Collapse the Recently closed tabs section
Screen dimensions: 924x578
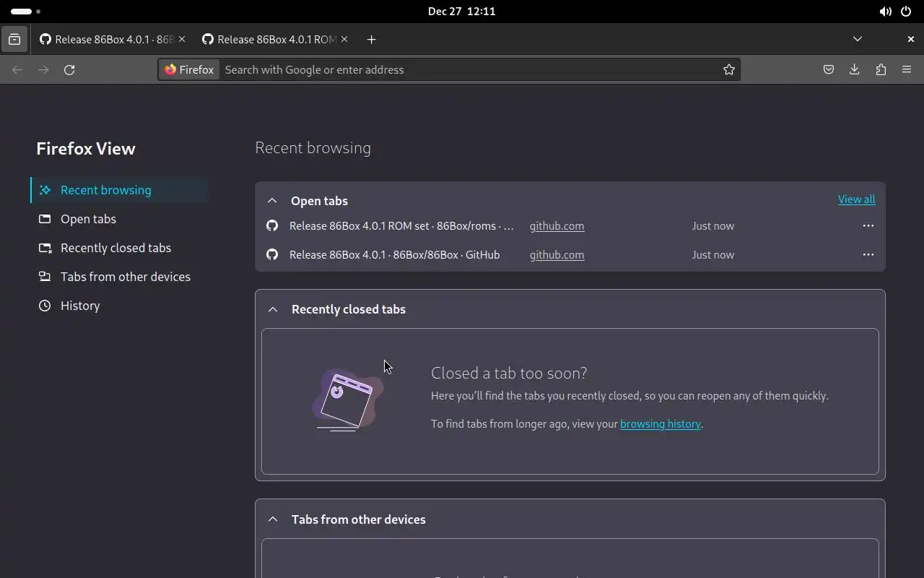click(x=273, y=309)
